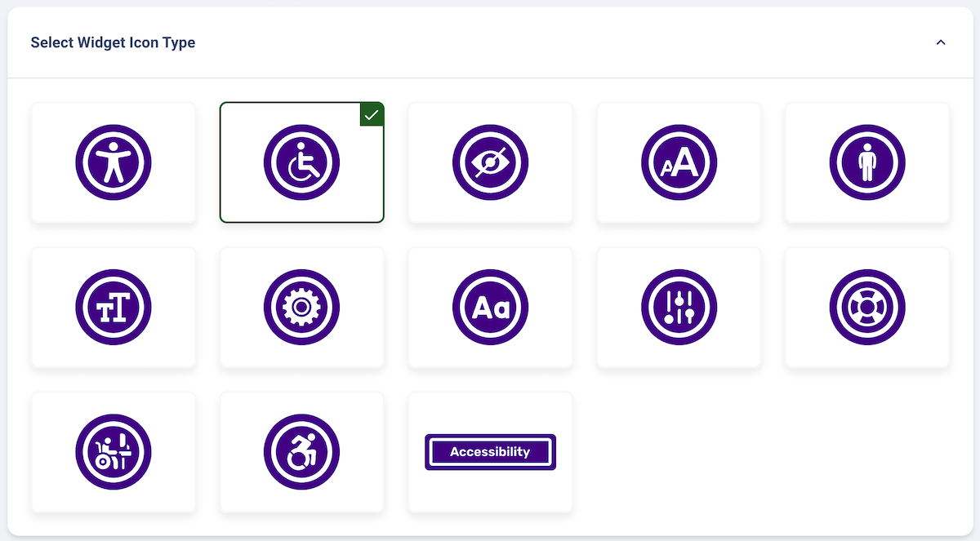This screenshot has height=541, width=980.
Task: Choose the standing person icon
Action: coord(868,162)
